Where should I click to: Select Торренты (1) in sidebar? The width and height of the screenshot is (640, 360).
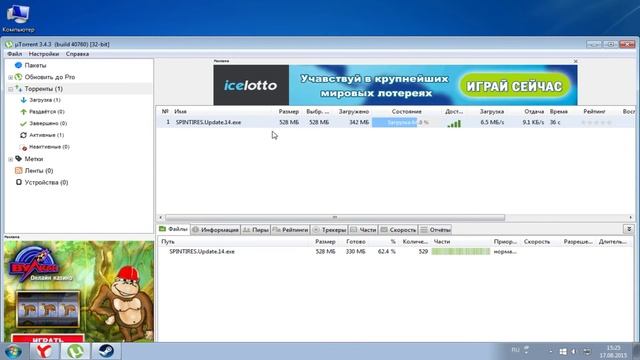click(43, 89)
